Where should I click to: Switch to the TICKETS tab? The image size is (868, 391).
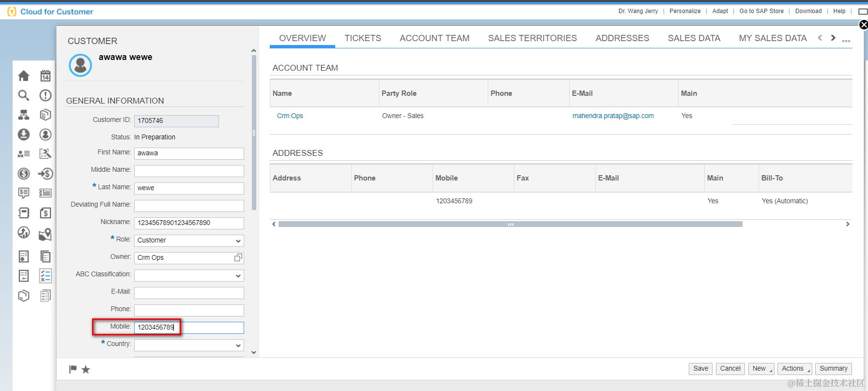363,38
